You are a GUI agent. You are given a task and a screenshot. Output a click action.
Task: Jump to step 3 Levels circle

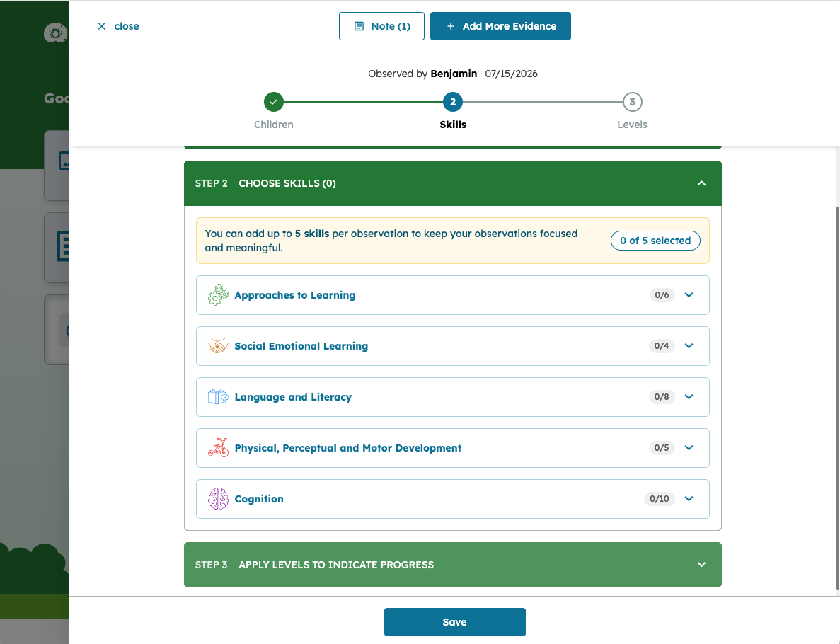tap(632, 102)
